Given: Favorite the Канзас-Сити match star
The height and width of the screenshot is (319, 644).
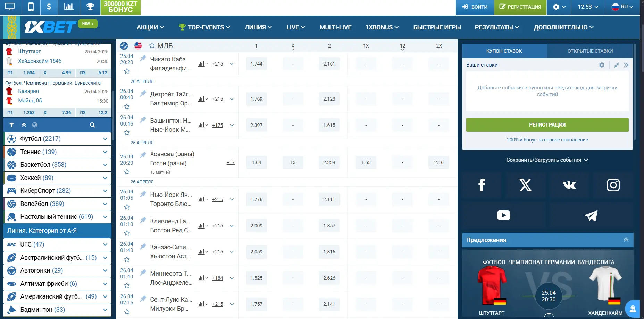Looking at the screenshot, I should click(127, 259).
